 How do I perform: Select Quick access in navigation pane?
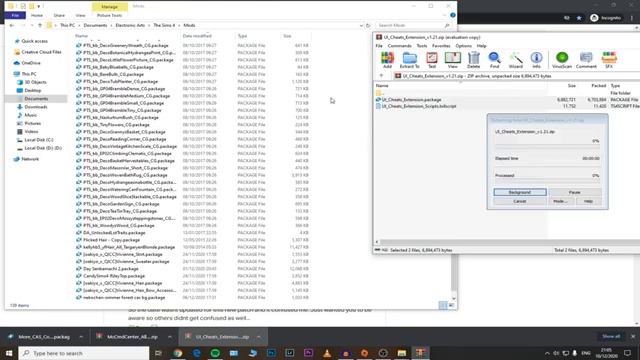click(x=34, y=41)
